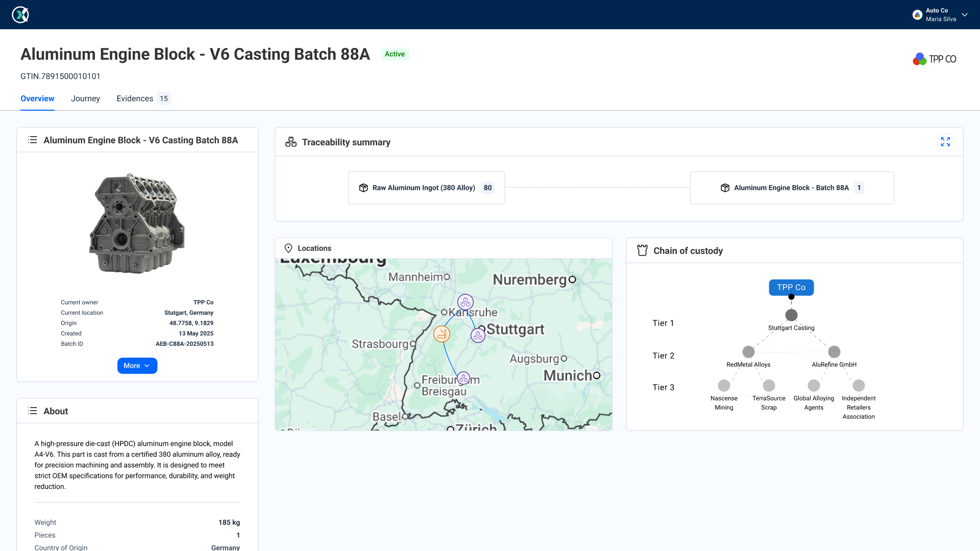The width and height of the screenshot is (980, 551).
Task: Click the Aluminum Engine Block - Batch 88A card
Action: coord(792,188)
